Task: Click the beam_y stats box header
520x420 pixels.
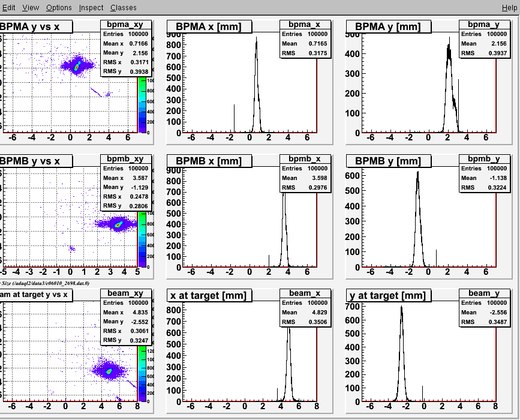Action: point(484,293)
